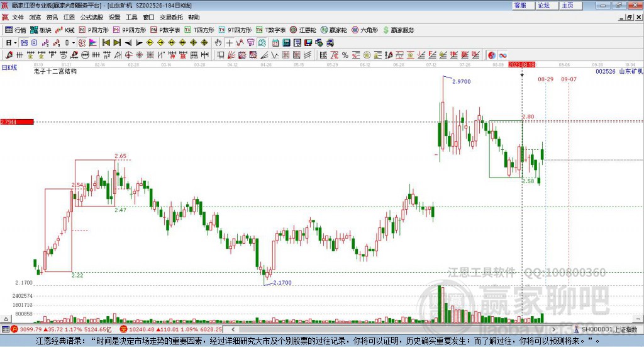Click the 老子十二宫结构 chart title
Image resolution: width=644 pixels, height=347 pixels.
pos(55,71)
